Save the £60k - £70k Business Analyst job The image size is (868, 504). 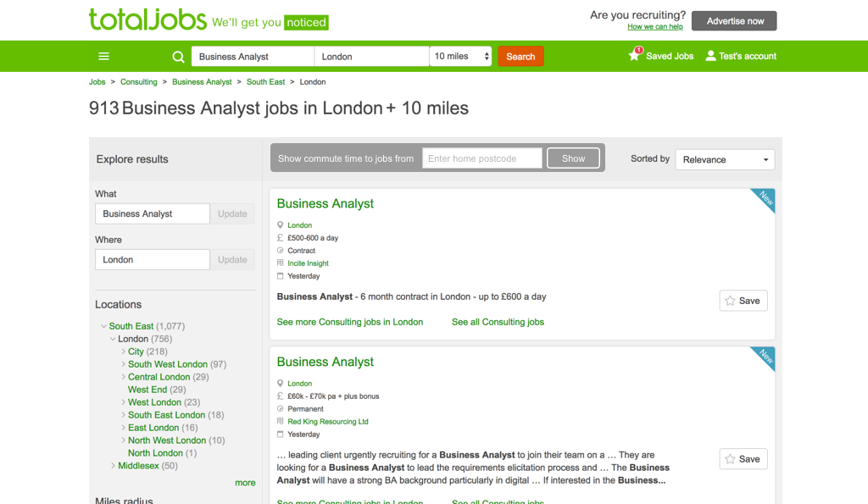[743, 458]
